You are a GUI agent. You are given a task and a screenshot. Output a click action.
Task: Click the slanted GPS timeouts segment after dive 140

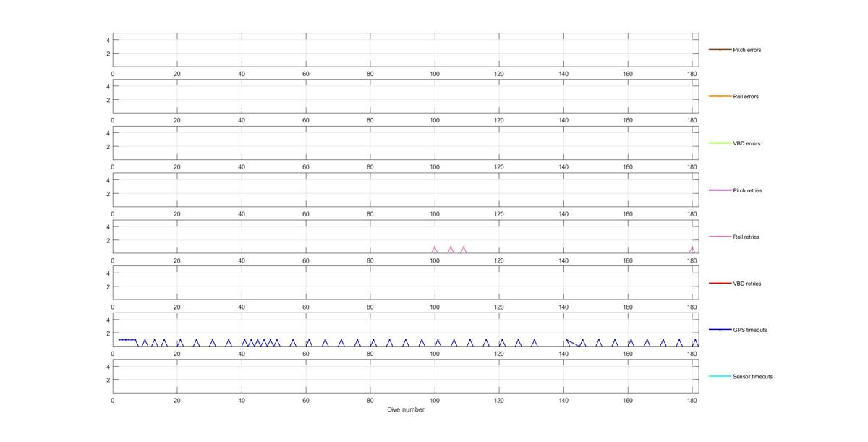(571, 343)
